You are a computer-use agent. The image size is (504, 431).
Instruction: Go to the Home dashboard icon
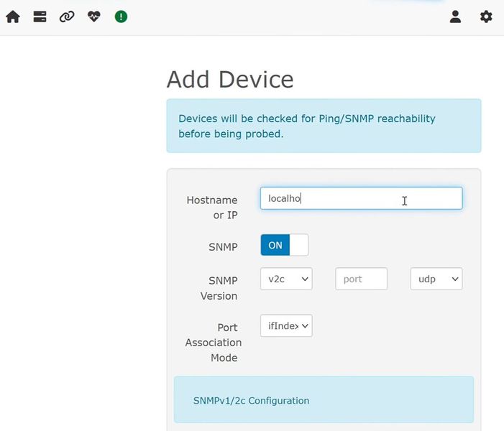[13, 17]
